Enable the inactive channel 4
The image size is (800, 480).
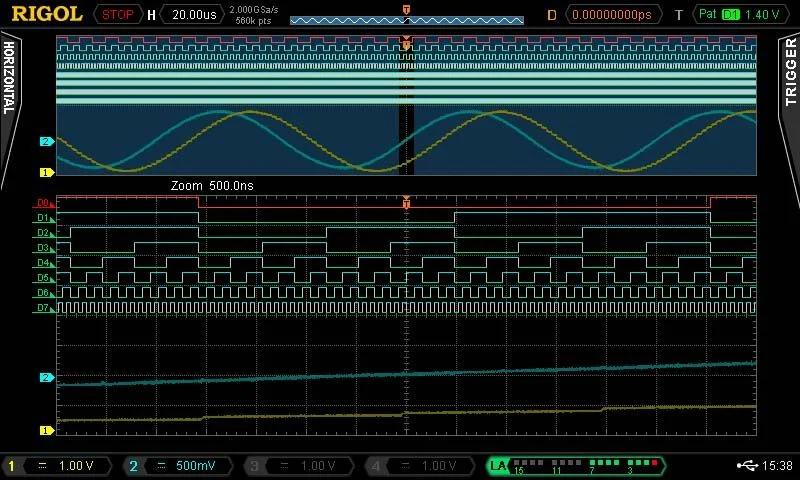point(418,466)
